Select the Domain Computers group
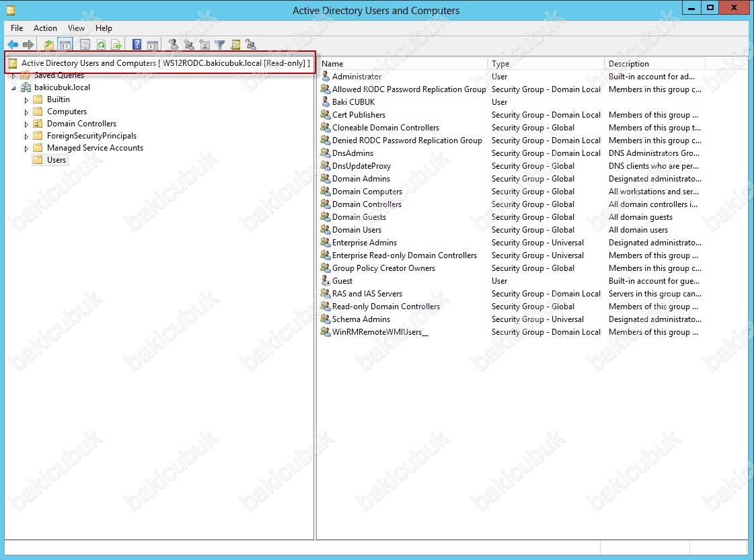This screenshot has height=560, width=754. [x=367, y=191]
